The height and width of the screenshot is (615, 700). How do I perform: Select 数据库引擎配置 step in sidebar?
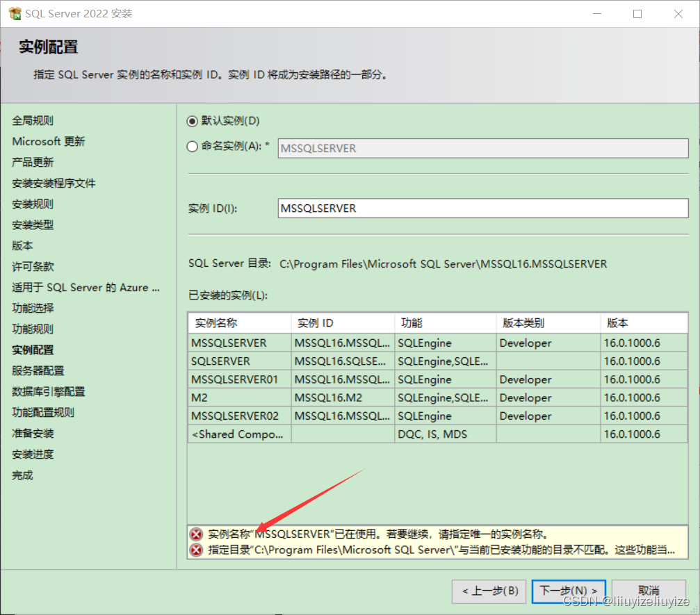tap(48, 392)
